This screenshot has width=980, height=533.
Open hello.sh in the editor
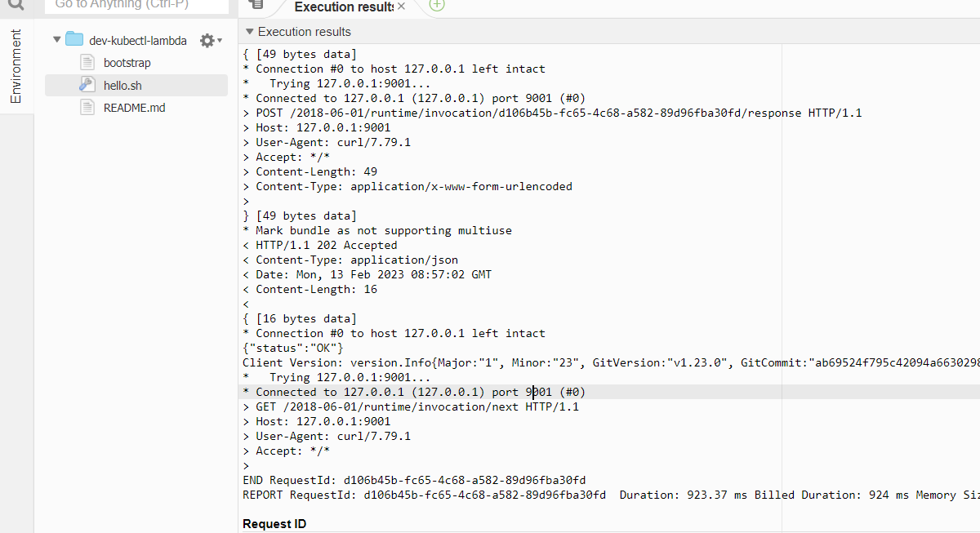click(x=122, y=85)
